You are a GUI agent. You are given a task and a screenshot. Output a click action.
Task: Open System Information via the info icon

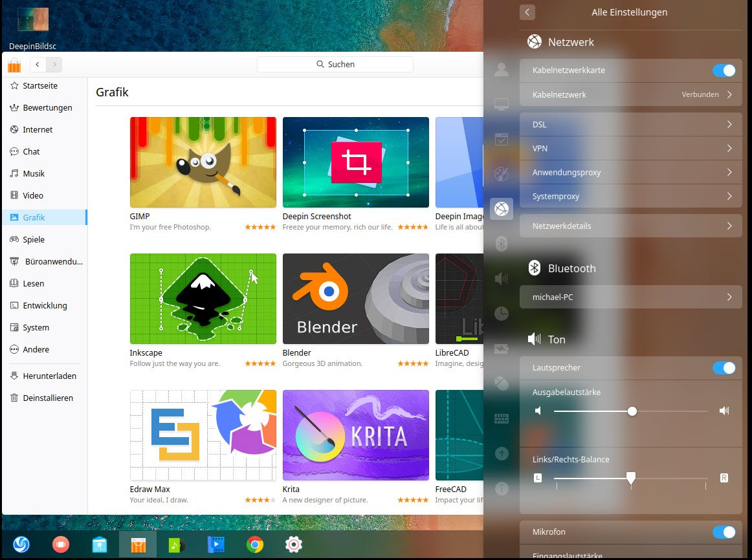(501, 489)
